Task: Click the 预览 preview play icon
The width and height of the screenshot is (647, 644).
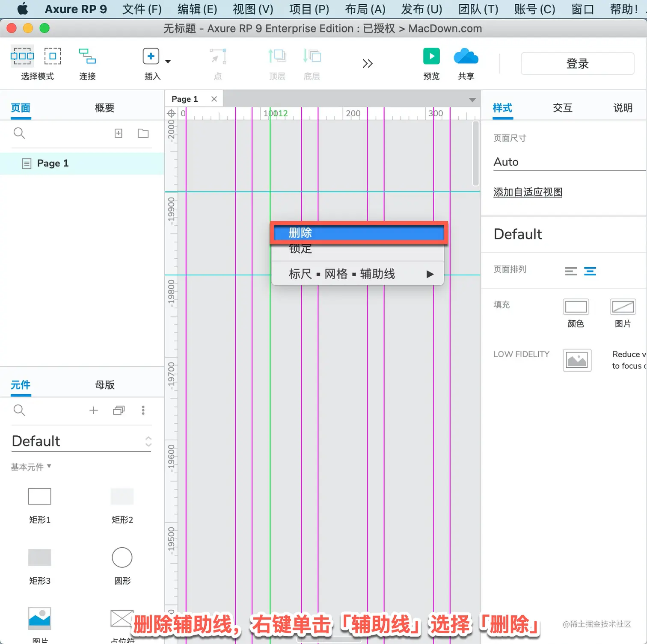Action: (x=431, y=56)
